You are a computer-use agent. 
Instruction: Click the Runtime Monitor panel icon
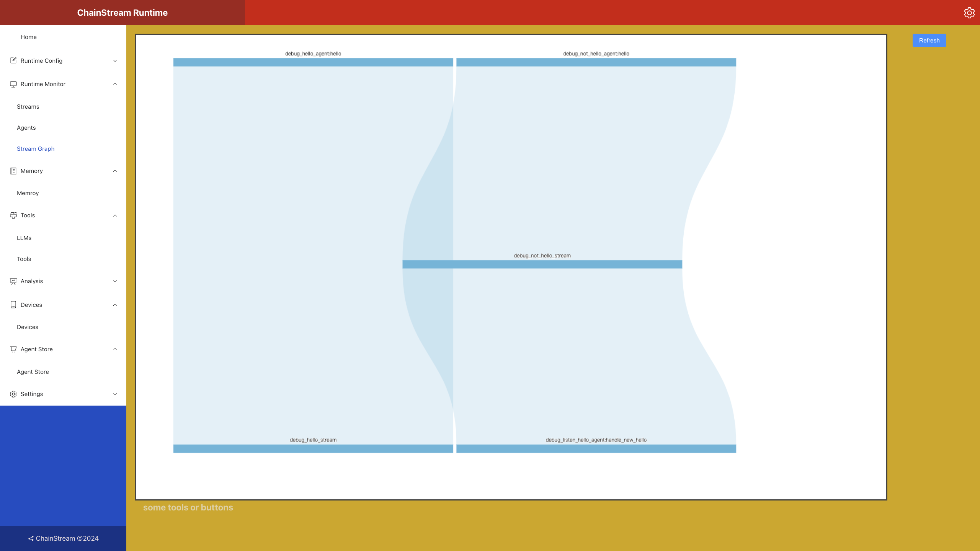coord(13,83)
